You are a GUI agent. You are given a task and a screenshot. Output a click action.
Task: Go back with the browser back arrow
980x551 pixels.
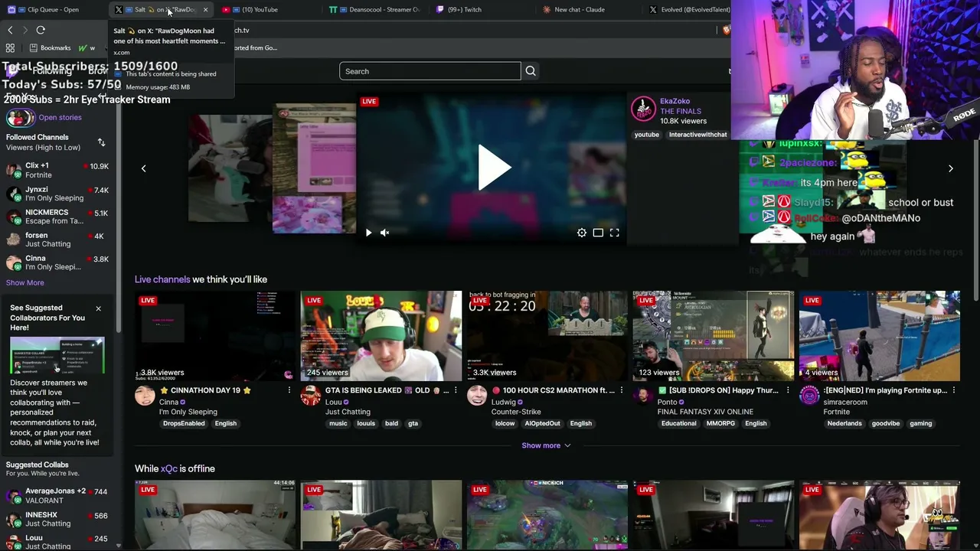click(10, 30)
